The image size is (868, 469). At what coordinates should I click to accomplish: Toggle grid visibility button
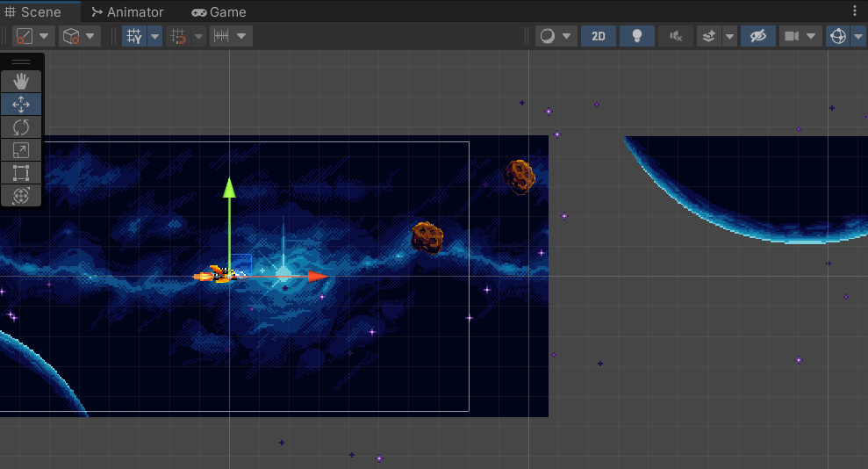(134, 37)
